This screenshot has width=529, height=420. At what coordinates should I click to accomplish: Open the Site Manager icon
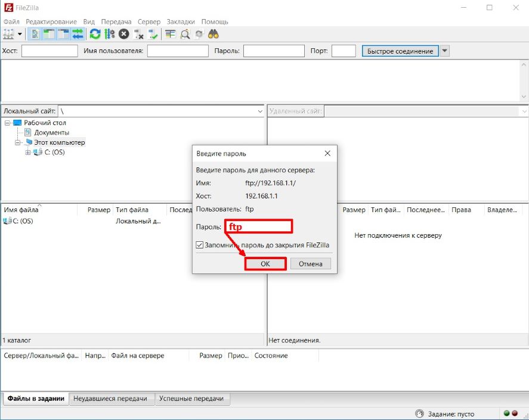click(x=8, y=35)
